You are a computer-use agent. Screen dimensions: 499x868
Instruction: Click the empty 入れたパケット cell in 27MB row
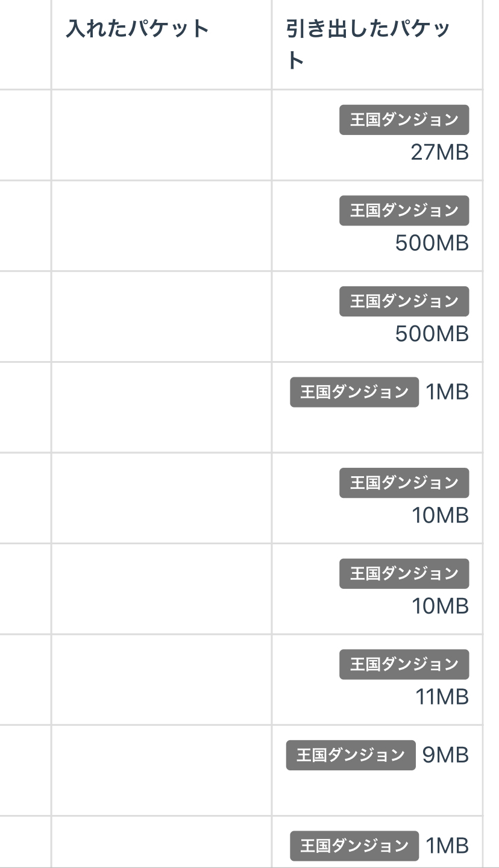(x=162, y=135)
